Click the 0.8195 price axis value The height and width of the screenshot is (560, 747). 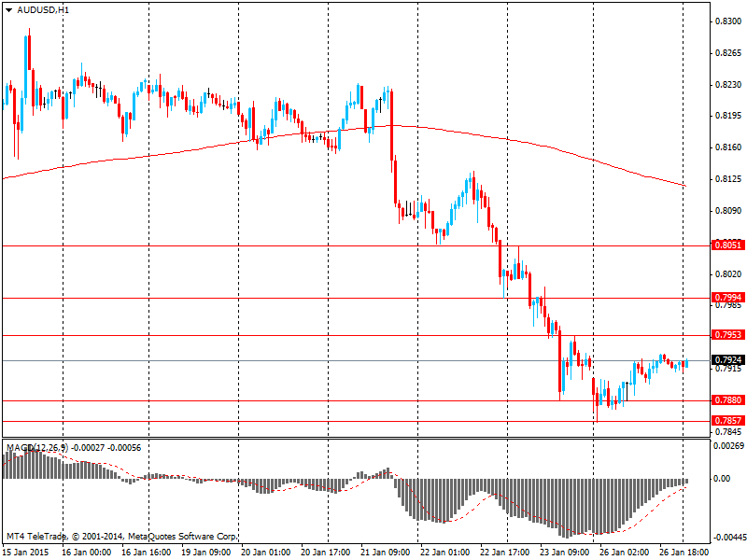[x=728, y=116]
